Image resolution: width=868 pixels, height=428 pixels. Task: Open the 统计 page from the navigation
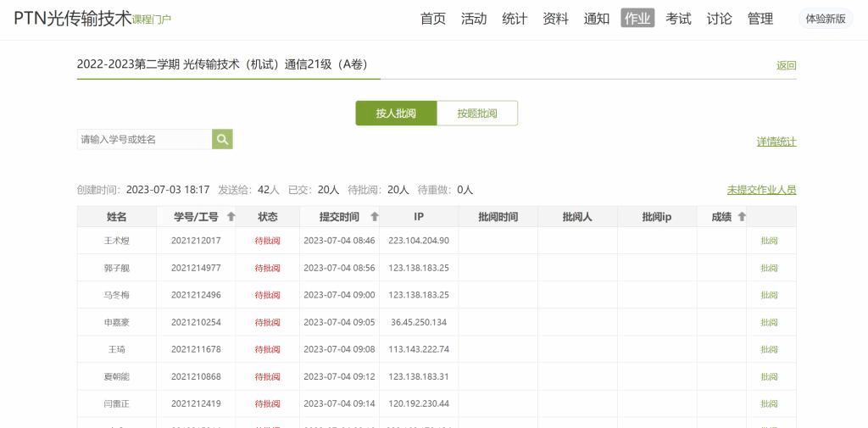coord(515,19)
